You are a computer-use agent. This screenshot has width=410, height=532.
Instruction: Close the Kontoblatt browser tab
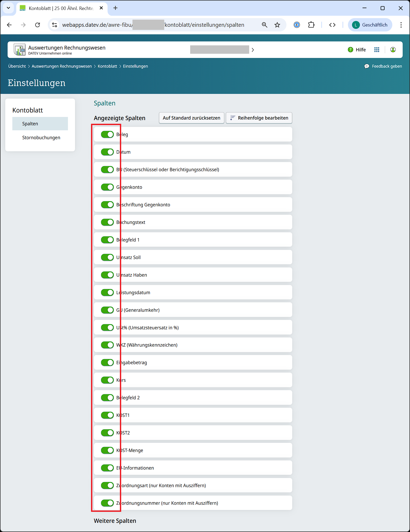tap(101, 8)
